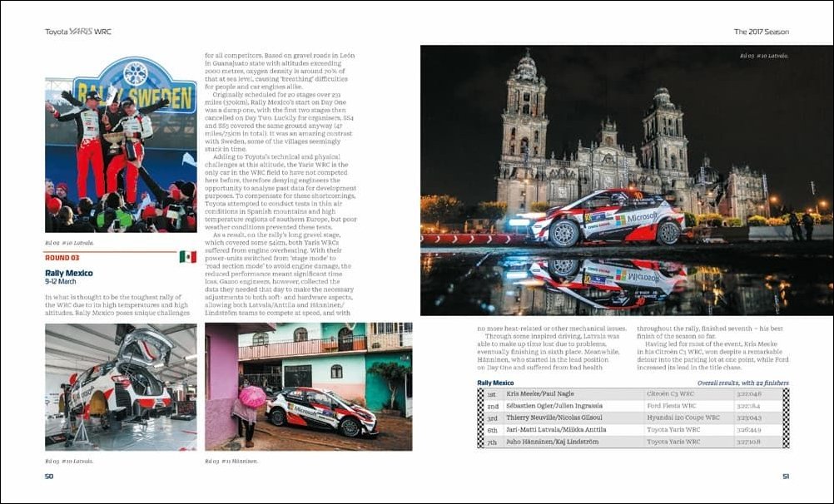The image size is (834, 504).
Task: Click the finishing time in Kris Meeke's row
Action: [749, 394]
